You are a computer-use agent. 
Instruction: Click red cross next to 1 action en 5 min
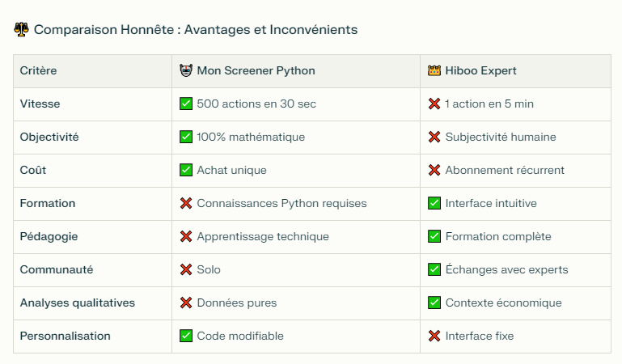click(x=434, y=104)
